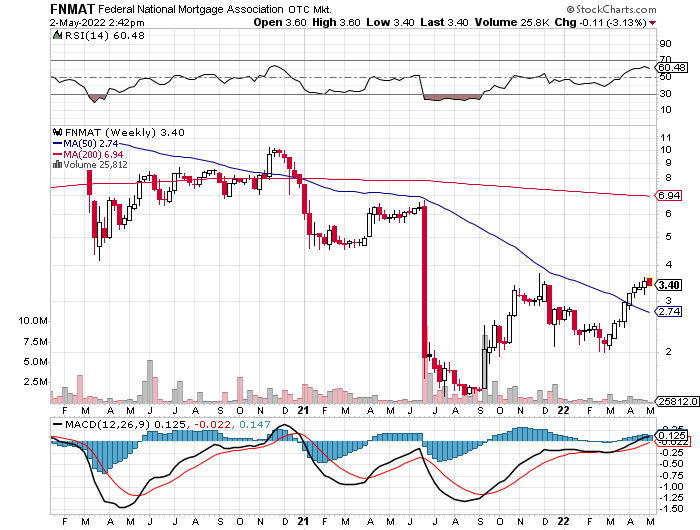Click the red down arrow next to Chg

click(x=653, y=23)
